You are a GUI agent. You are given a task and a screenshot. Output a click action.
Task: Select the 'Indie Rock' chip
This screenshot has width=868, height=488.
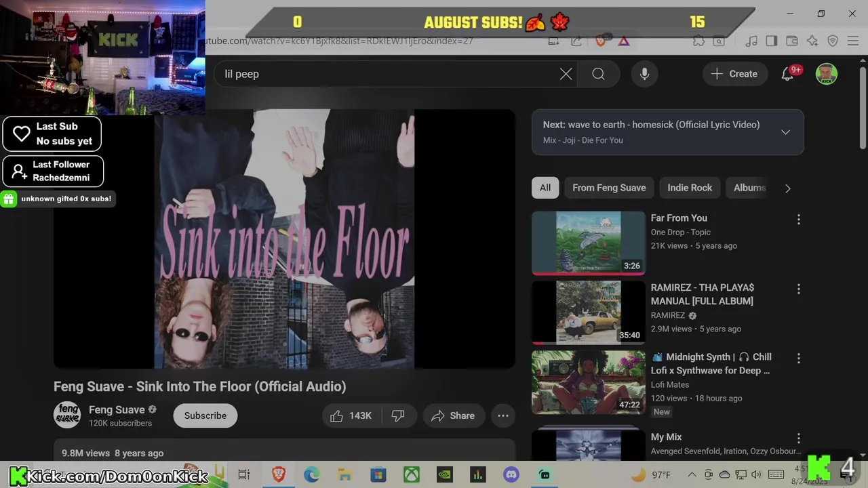tap(690, 188)
